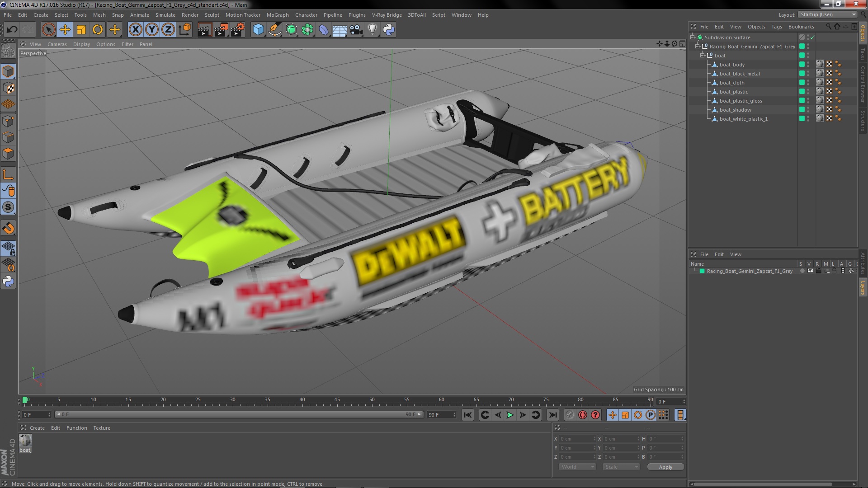Render the active view
This screenshot has width=868, height=488.
[x=204, y=30]
